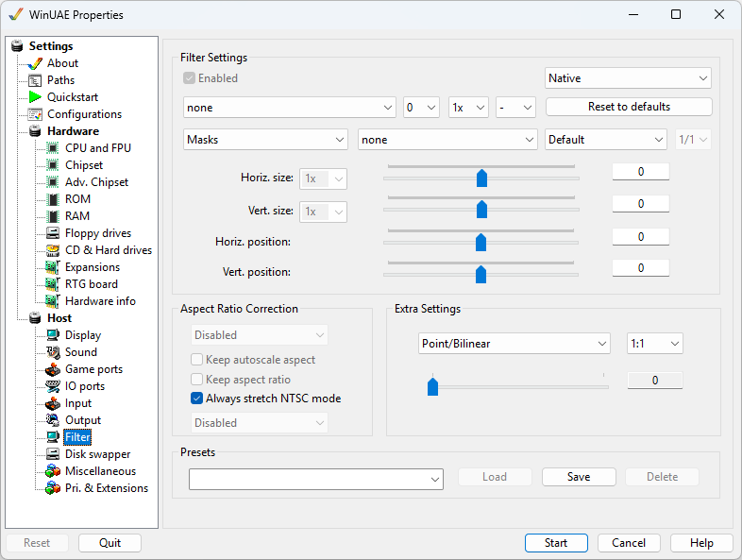Select the Sound page label in tree
This screenshot has width=742, height=560.
(x=81, y=352)
